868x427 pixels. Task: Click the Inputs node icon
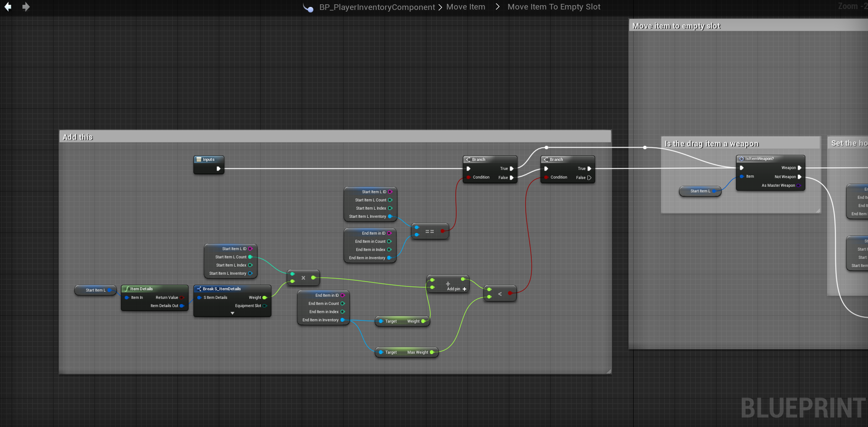[x=199, y=160]
